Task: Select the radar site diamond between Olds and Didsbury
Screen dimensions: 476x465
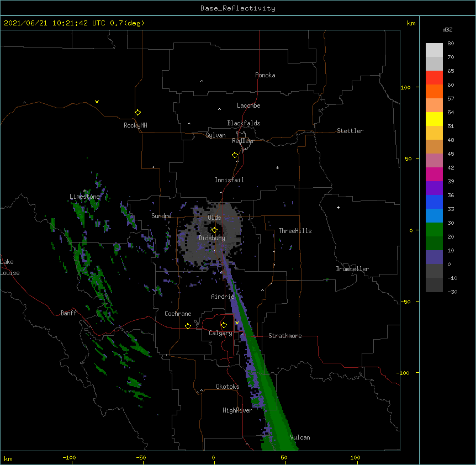Action: point(214,230)
